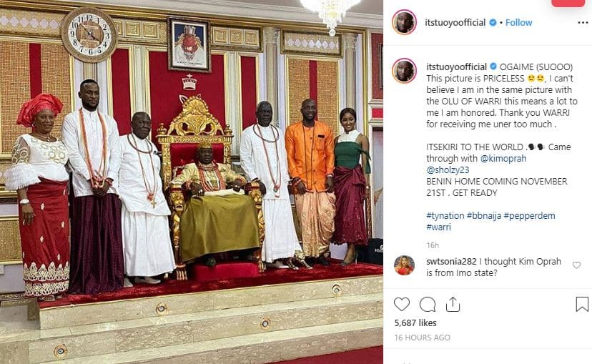This screenshot has width=592, height=364.
Task: Open the itstuoyoofficial header profile picture
Action: pos(405,22)
